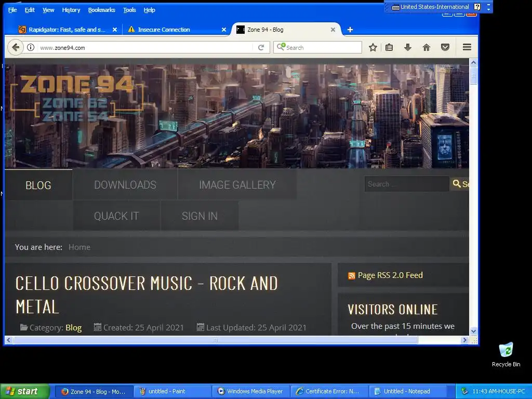Open the Tools menu
Viewport: 532px width, 399px height.
[129, 10]
